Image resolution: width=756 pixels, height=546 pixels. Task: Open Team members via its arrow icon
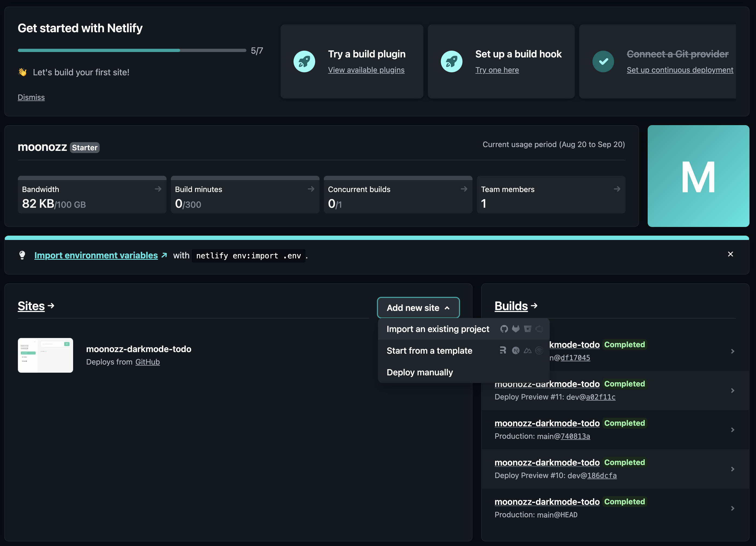617,189
